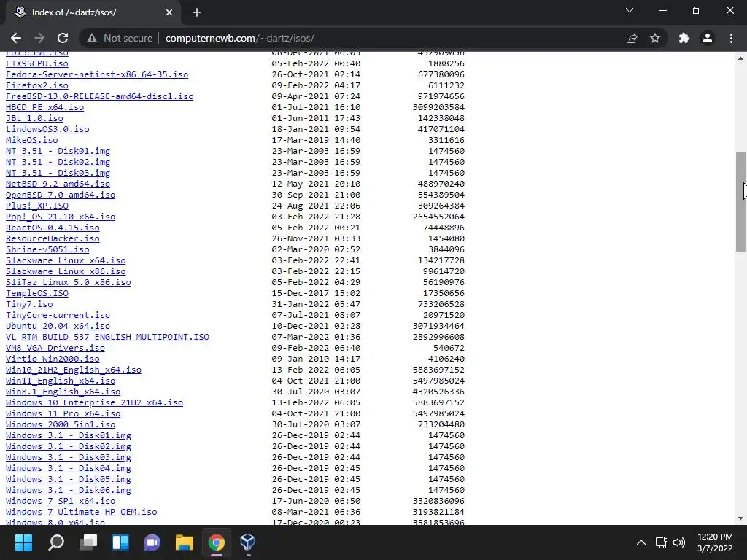747x560 pixels.
Task: Download FIX95CPU.iso
Action: (x=36, y=63)
